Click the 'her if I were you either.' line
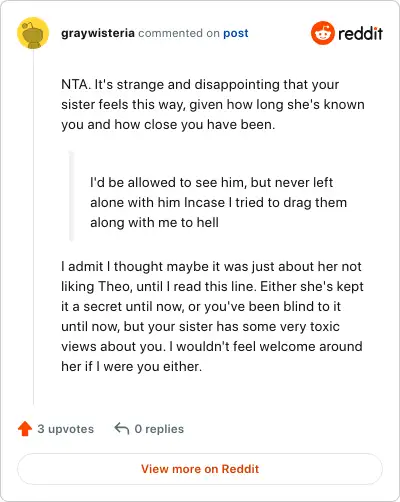 [x=131, y=366]
